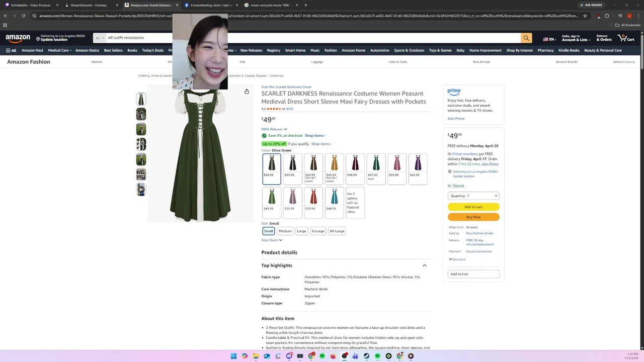Open the star ratings popover arrow

284,109
